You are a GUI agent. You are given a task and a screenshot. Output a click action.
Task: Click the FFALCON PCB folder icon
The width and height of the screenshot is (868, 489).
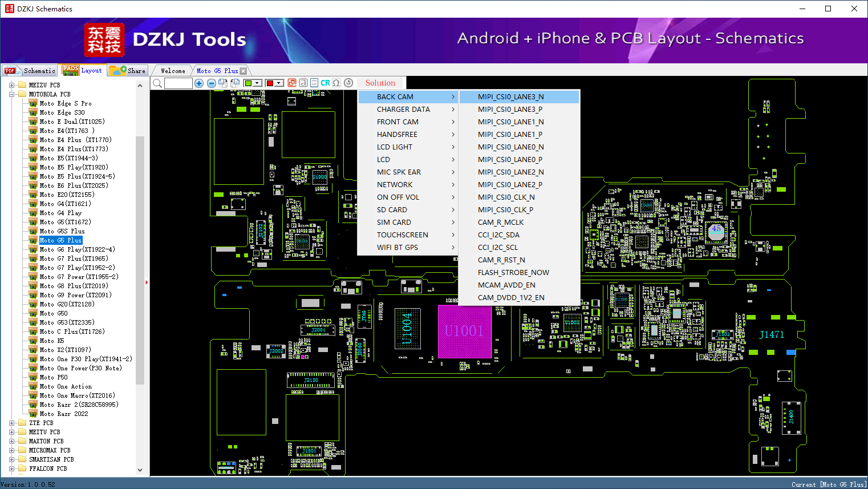pyautogui.click(x=22, y=468)
